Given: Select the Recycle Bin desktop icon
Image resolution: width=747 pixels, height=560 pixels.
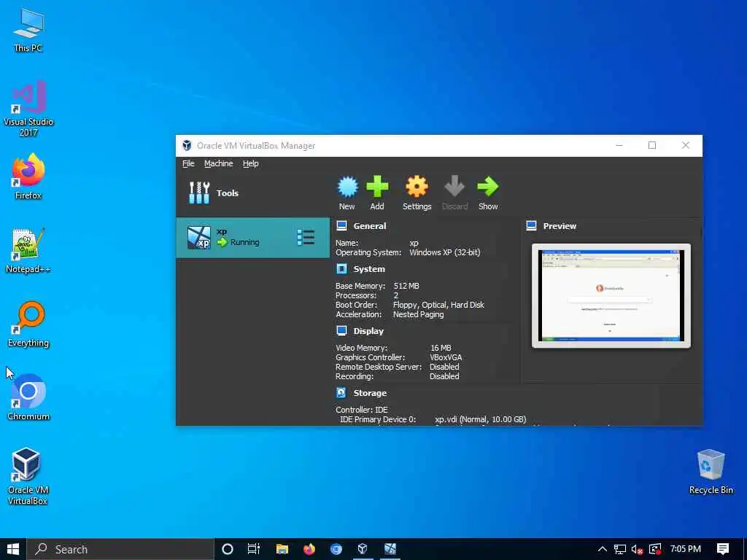Looking at the screenshot, I should click(711, 472).
